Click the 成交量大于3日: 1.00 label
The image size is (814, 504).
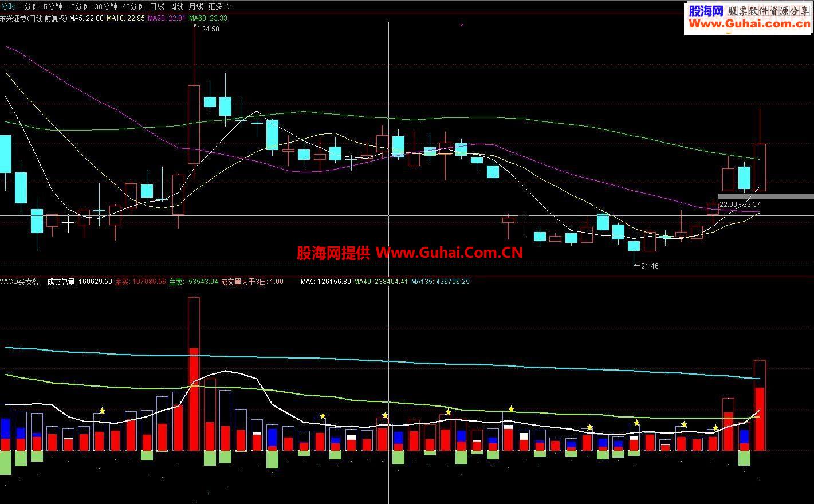click(x=252, y=282)
